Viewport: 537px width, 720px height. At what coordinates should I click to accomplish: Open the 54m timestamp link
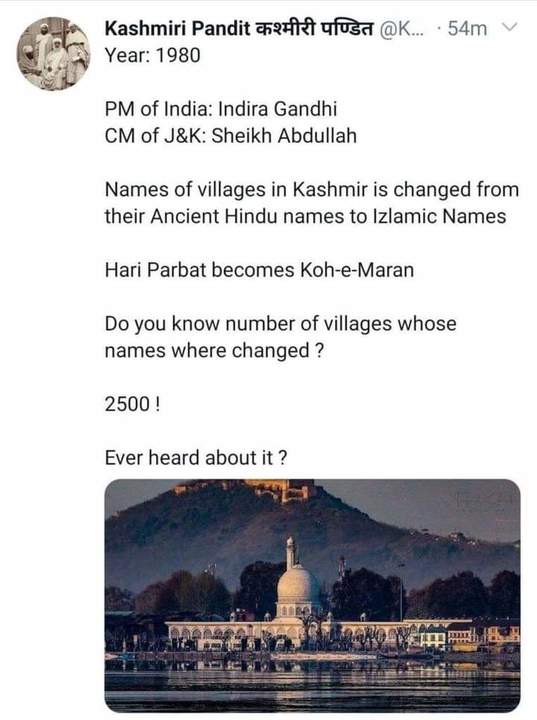467,29
